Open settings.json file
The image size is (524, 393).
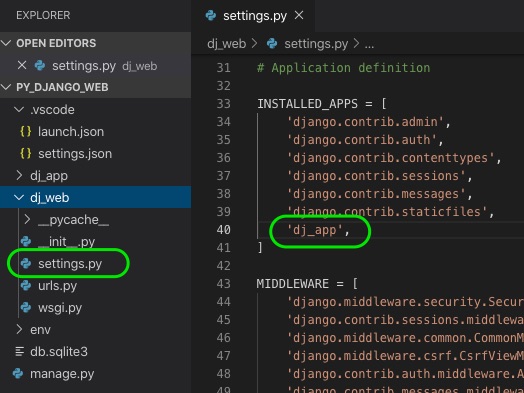click(x=75, y=154)
